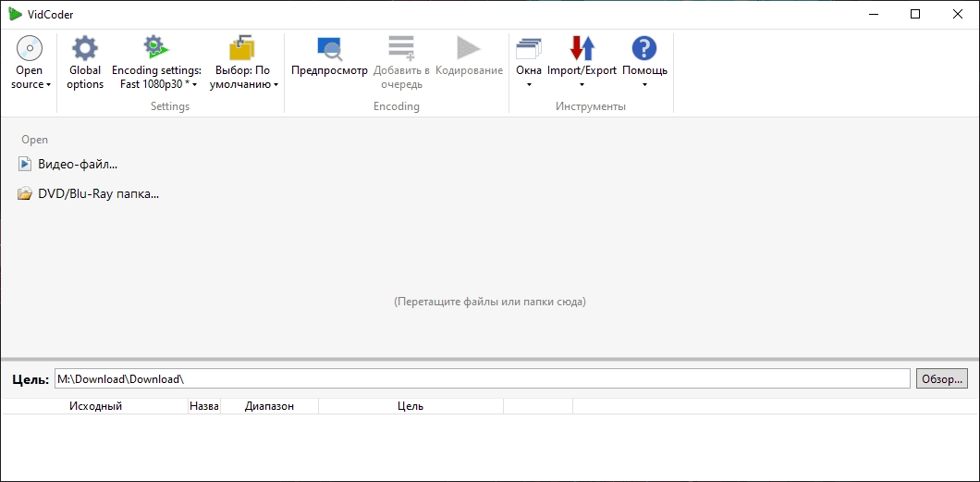Image resolution: width=980 pixels, height=482 pixels.
Task: Maximize the VidCoder window
Action: [915, 15]
